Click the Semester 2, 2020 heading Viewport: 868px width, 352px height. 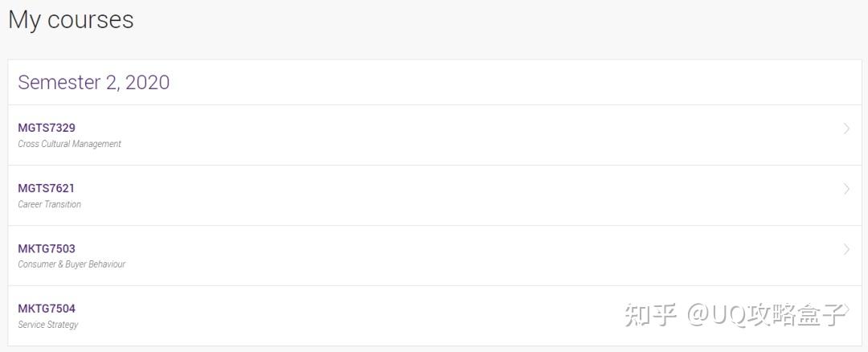click(x=93, y=82)
